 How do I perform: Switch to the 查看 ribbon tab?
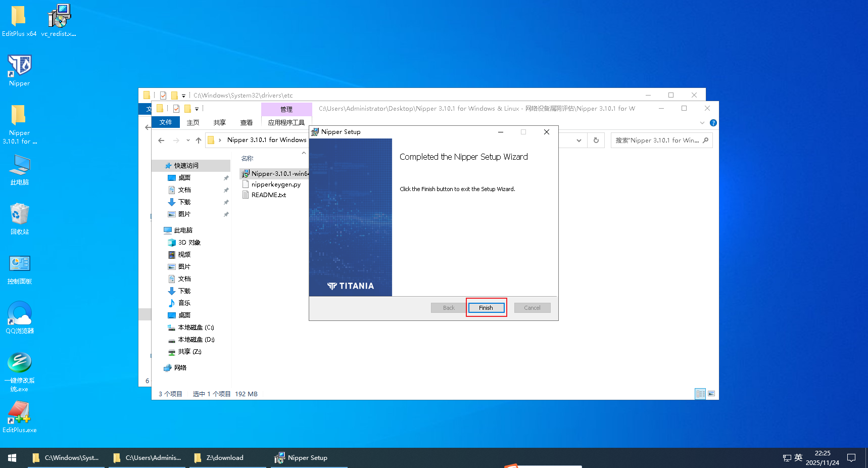coord(247,122)
